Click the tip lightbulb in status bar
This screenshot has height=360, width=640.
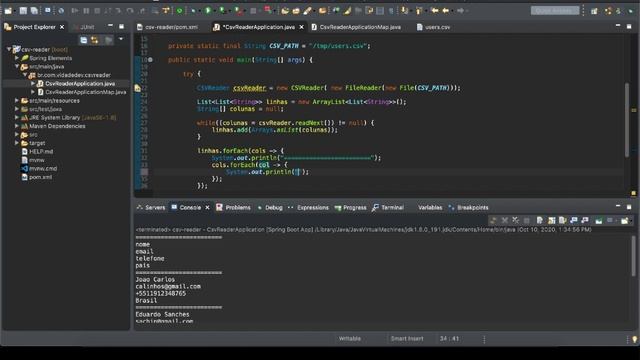point(634,339)
